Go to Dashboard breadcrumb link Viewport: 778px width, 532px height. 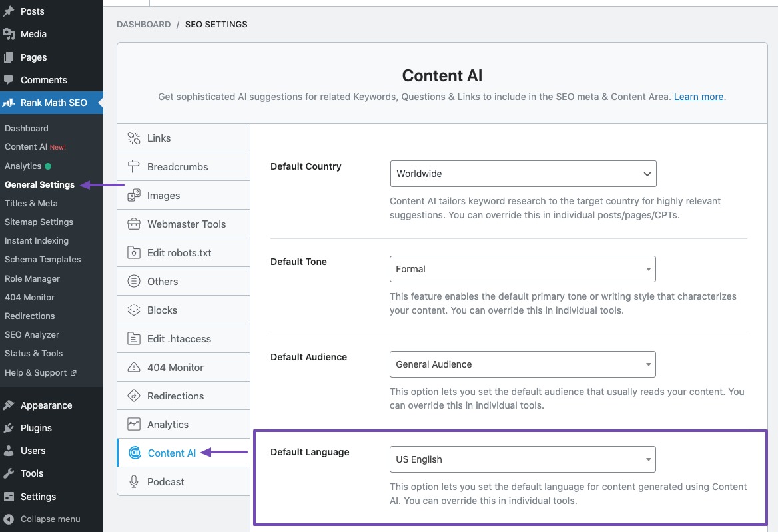click(144, 25)
